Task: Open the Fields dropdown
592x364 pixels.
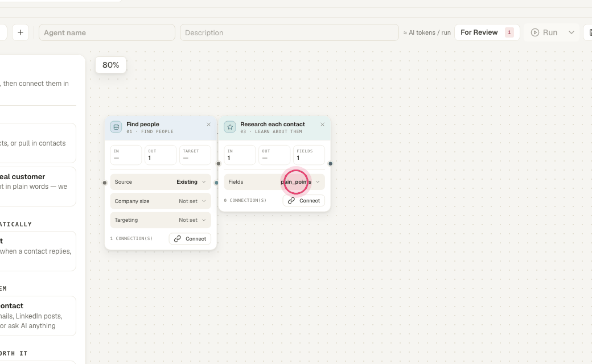Action: coord(274,182)
